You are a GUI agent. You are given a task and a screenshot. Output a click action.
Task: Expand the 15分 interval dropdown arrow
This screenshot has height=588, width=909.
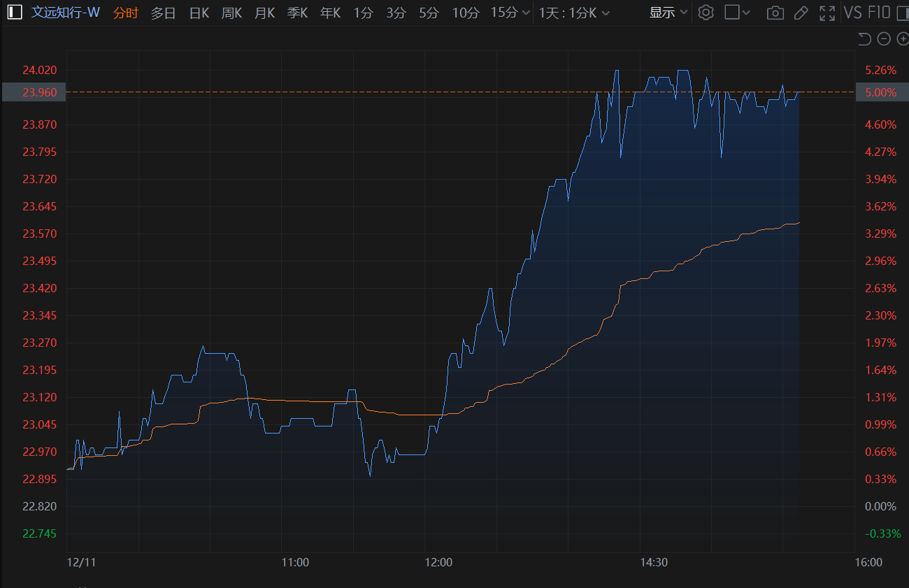tap(526, 13)
